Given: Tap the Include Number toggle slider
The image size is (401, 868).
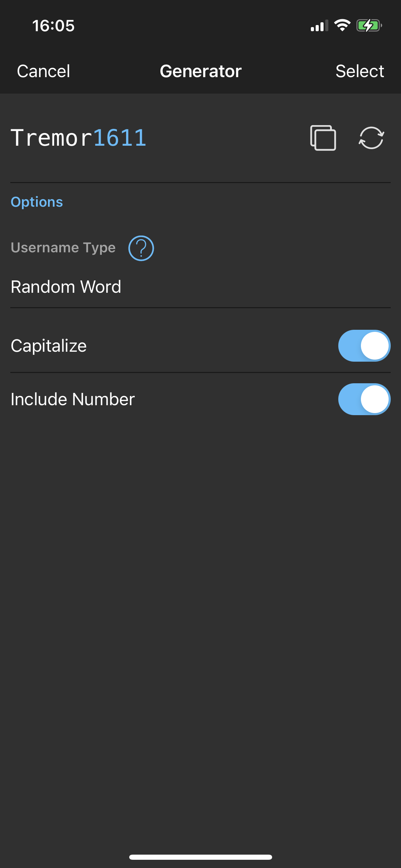Looking at the screenshot, I should (364, 399).
